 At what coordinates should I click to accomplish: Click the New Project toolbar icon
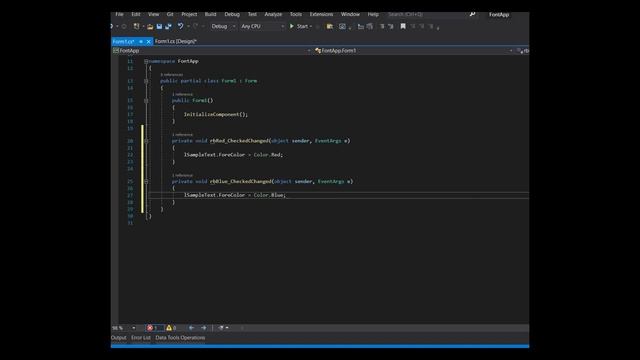click(x=136, y=26)
